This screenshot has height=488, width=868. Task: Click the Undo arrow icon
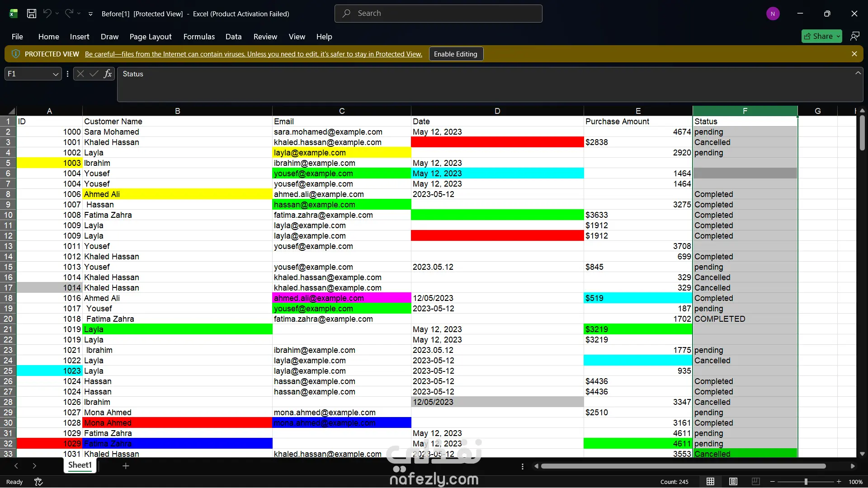(47, 14)
